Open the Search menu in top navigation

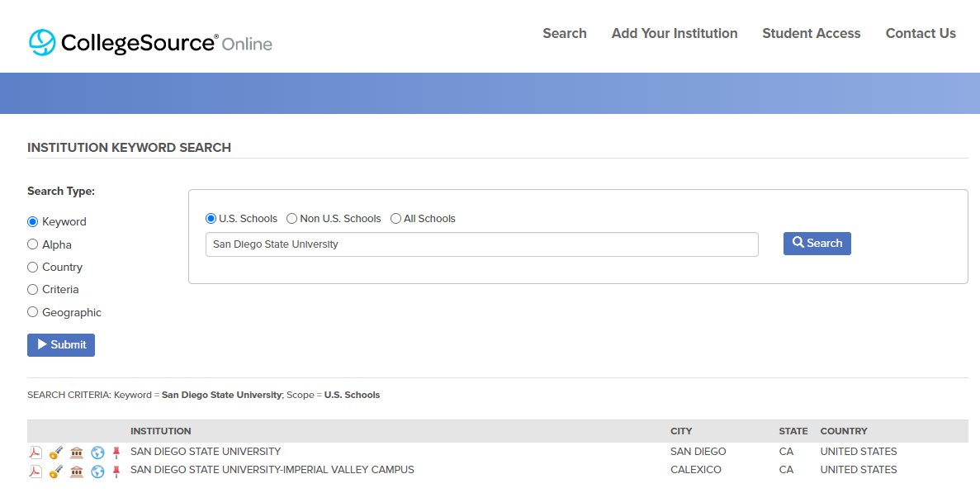[565, 34]
